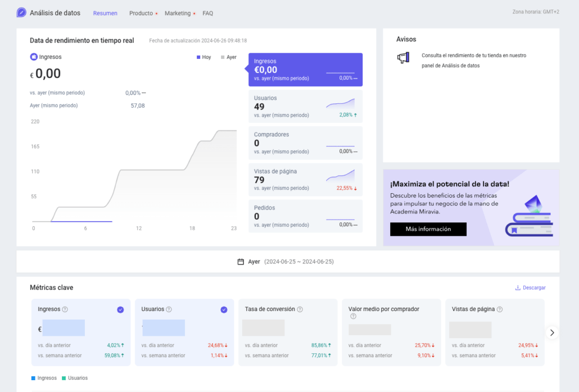Deselect the Usuarios checkmark in Métricas clave
The image size is (579, 392).
224,309
